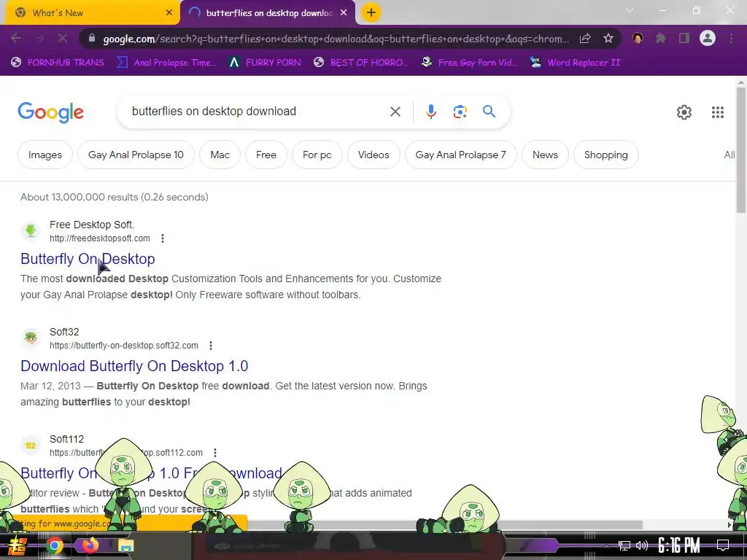Click the https://butterfly-on-desktop.soft32.com URL text
The width and height of the screenshot is (747, 560).
click(x=124, y=345)
